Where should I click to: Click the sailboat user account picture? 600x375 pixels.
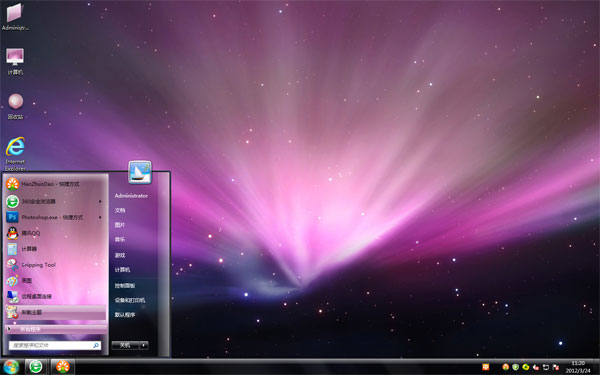(x=140, y=172)
